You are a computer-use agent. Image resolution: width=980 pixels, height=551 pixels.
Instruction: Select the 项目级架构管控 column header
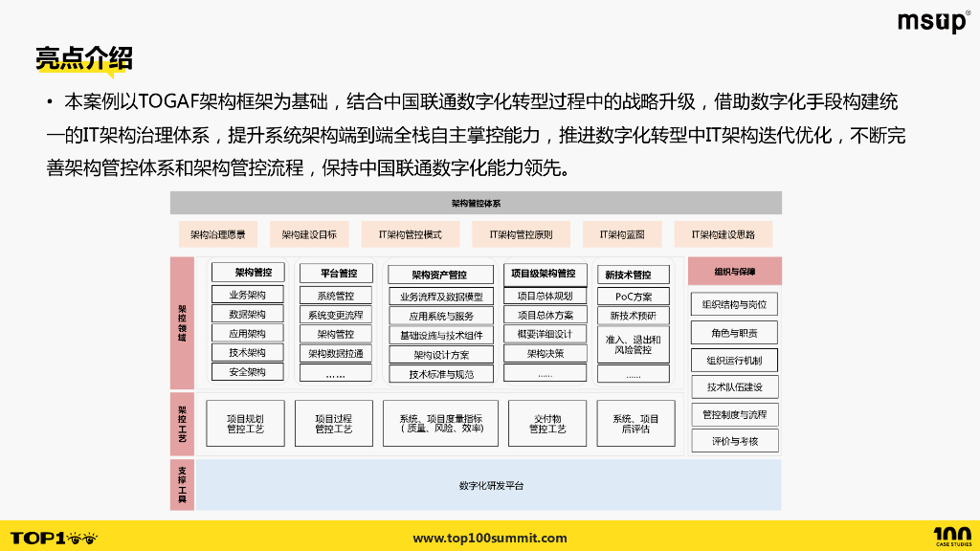(545, 274)
